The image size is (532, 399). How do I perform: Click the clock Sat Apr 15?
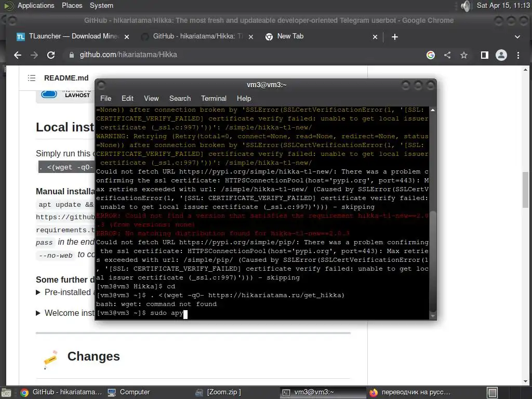coord(503,5)
